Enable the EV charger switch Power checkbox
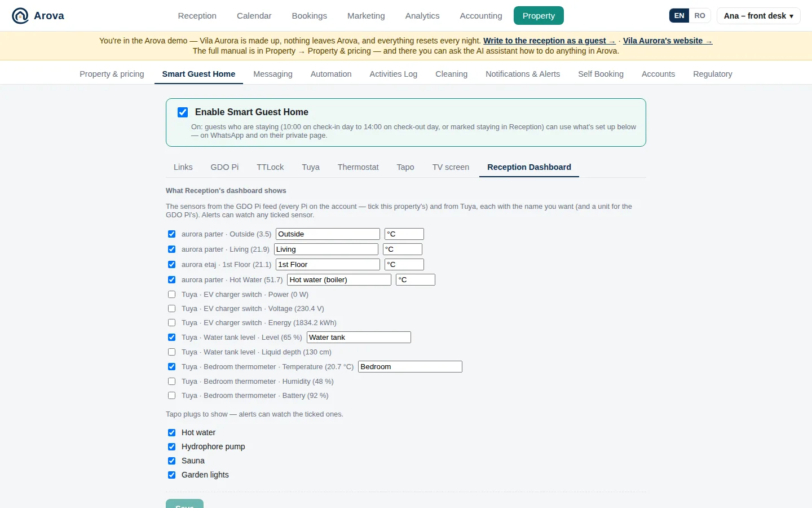 tap(172, 295)
